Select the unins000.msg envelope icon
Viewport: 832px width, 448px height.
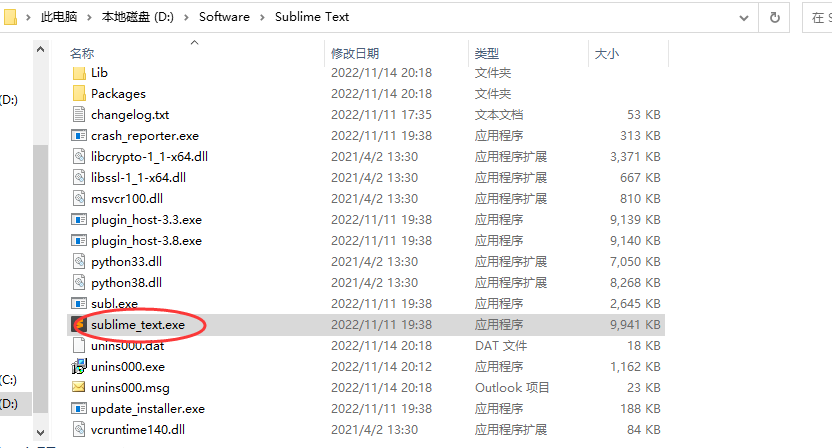[79, 387]
